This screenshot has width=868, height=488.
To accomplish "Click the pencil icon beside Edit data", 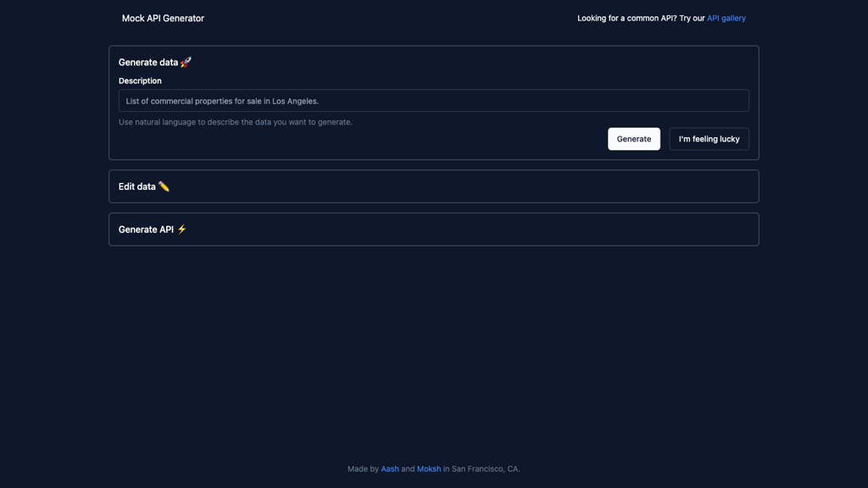I will pos(164,186).
